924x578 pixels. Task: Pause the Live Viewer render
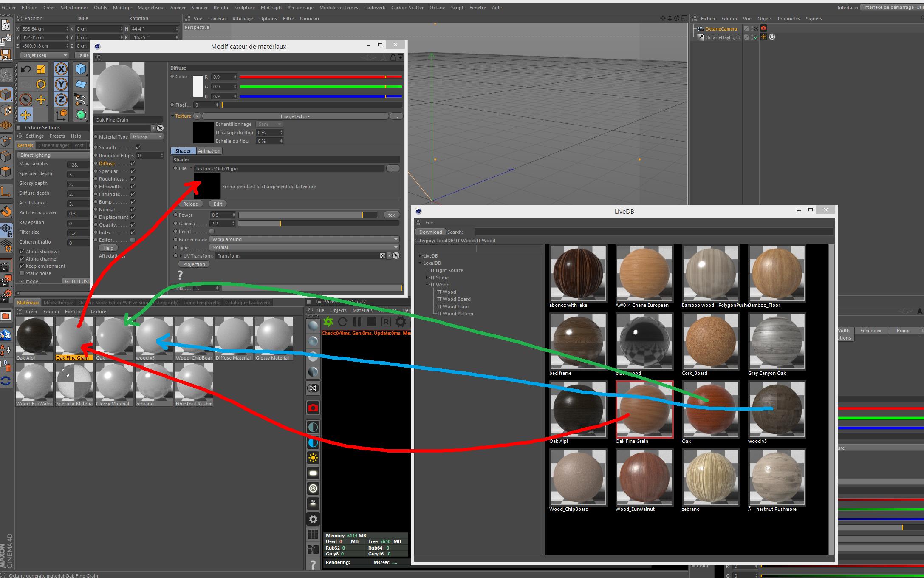[357, 322]
